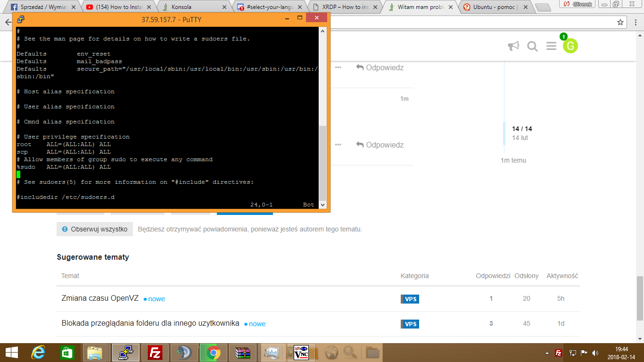Expand the three-dots menu beside the upper Odpowiedz
The image size is (644, 362).
pos(338,67)
